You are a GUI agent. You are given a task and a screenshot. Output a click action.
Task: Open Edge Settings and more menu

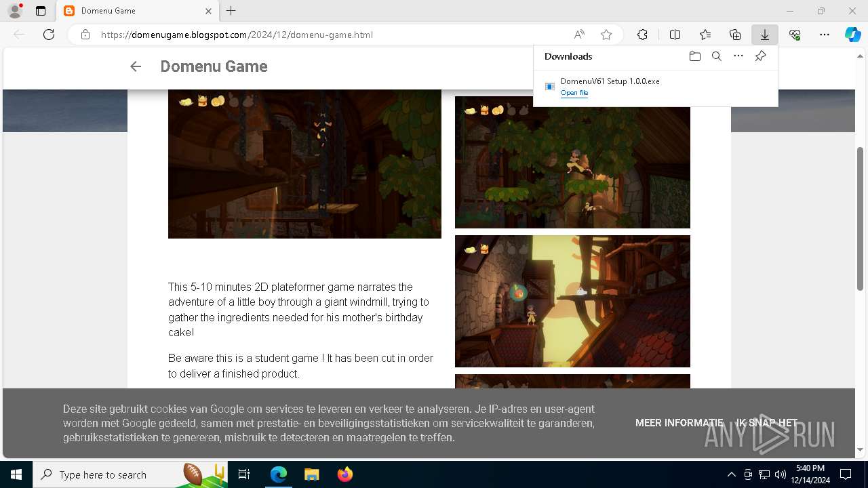(x=825, y=35)
